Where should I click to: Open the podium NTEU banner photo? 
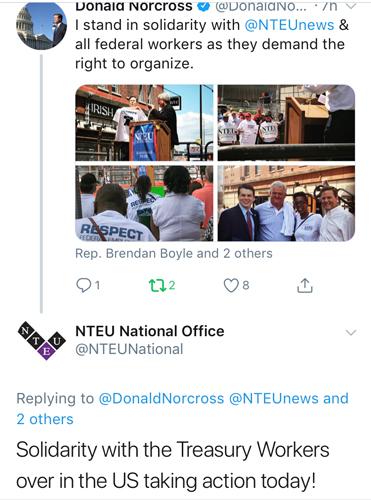pos(144,123)
